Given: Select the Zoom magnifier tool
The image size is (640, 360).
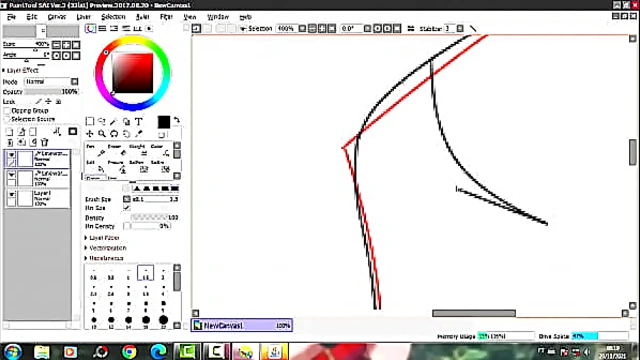Looking at the screenshot, I should 102,133.
